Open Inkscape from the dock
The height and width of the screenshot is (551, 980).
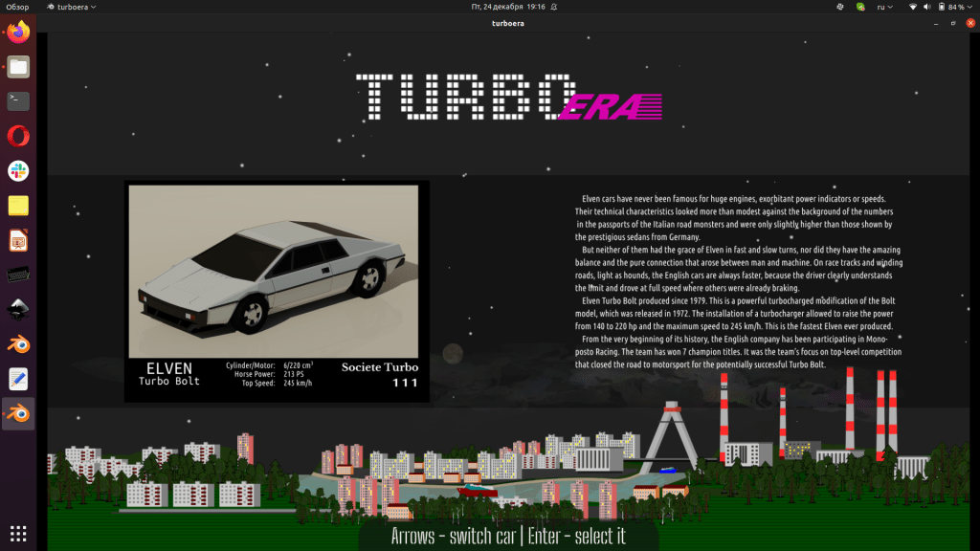[18, 309]
